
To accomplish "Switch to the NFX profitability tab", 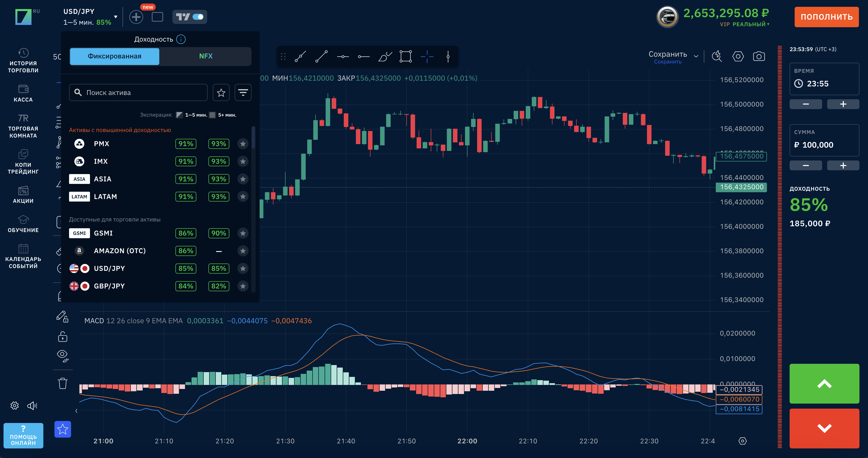I will point(206,56).
